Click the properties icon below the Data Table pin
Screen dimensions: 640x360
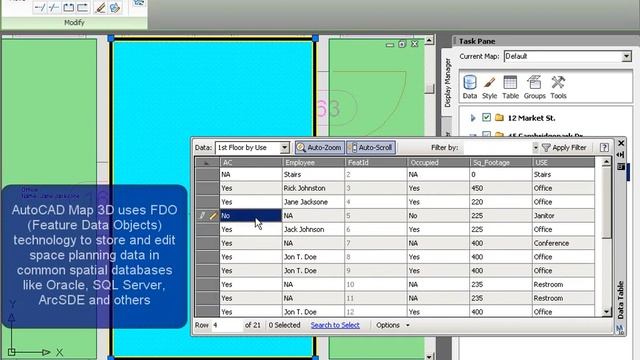[621, 166]
